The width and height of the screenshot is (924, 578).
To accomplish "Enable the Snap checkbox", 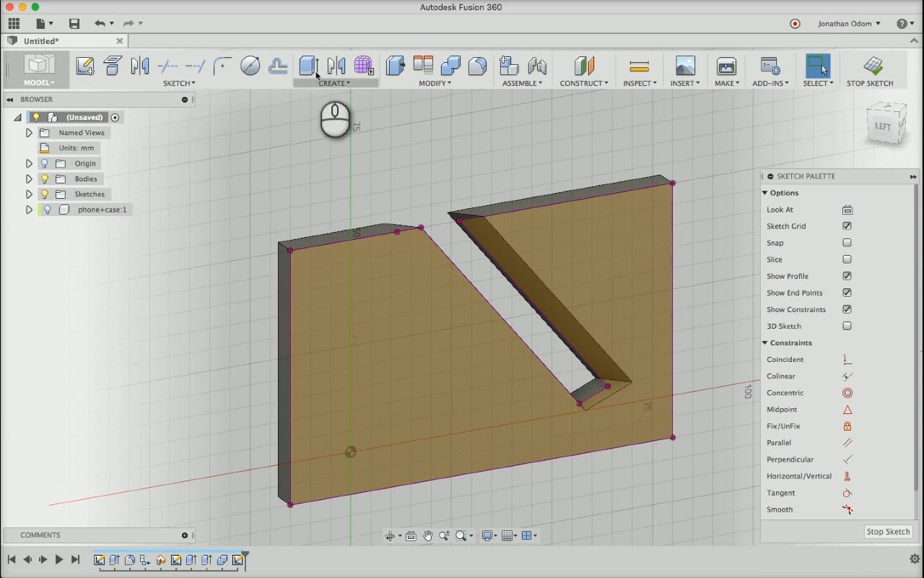I will tap(847, 243).
